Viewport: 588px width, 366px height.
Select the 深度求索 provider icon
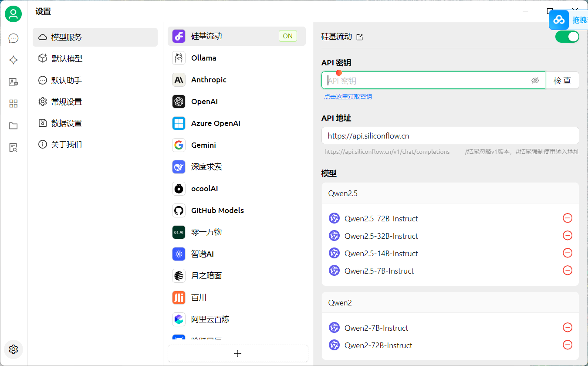click(179, 167)
